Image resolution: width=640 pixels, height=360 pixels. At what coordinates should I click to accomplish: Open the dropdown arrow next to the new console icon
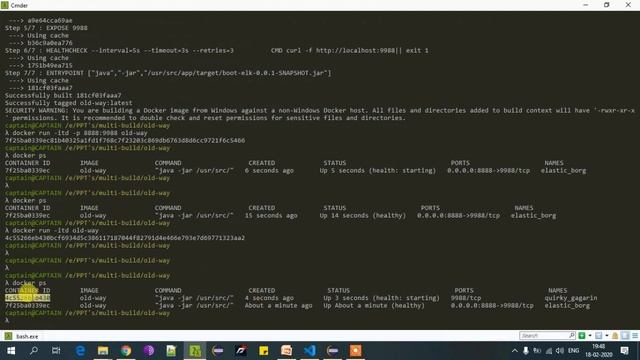[x=589, y=336]
